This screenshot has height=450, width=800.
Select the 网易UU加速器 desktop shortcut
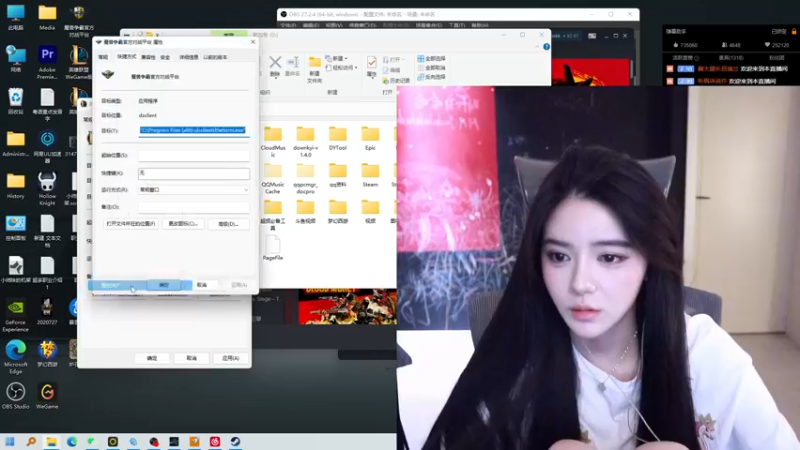click(47, 146)
